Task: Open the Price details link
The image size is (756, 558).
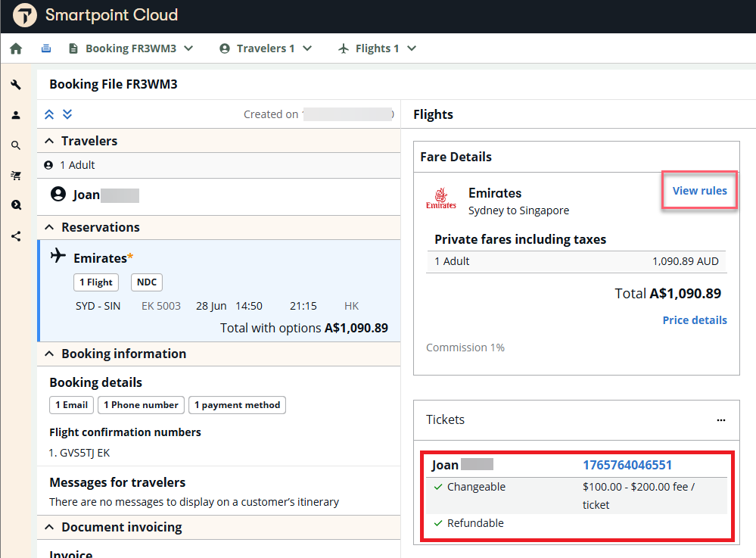Action: pyautogui.click(x=694, y=320)
